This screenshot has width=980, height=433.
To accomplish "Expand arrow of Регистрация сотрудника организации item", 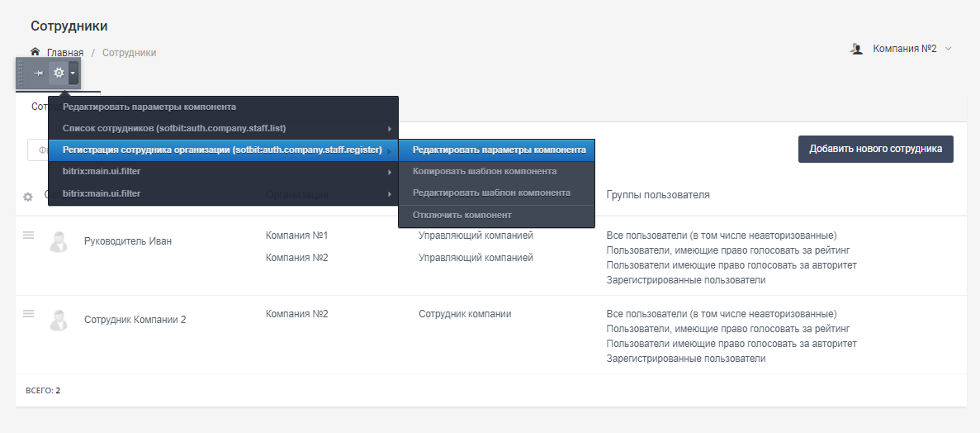I will pyautogui.click(x=390, y=150).
